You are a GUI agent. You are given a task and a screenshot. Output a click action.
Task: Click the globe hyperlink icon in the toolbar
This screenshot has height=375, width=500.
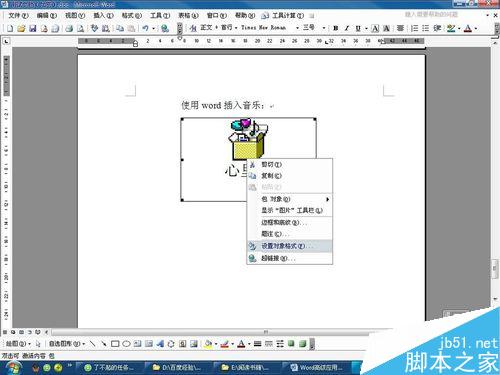click(x=165, y=28)
